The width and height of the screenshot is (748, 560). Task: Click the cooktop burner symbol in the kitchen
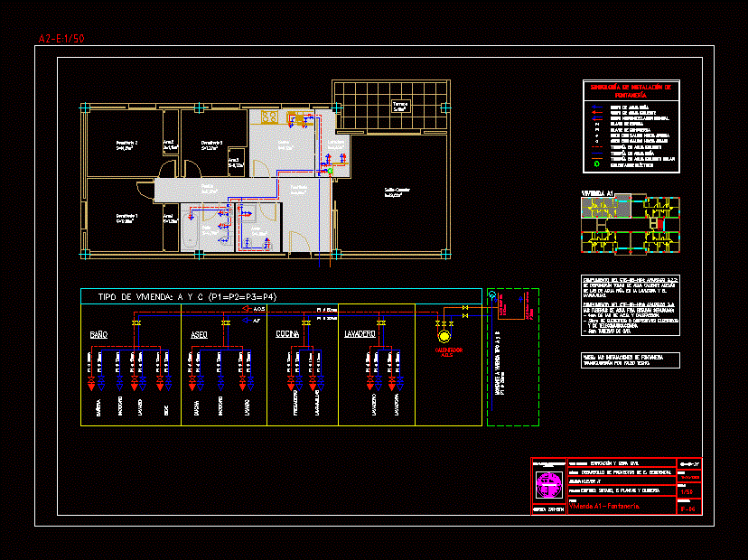click(269, 117)
